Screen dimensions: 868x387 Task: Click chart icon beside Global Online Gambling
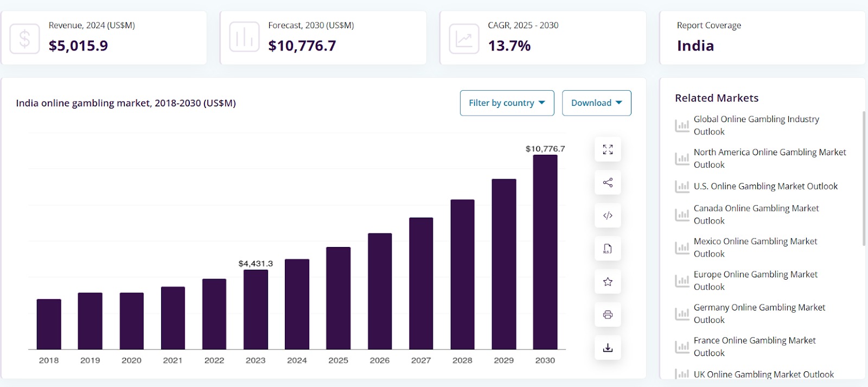[x=682, y=125]
